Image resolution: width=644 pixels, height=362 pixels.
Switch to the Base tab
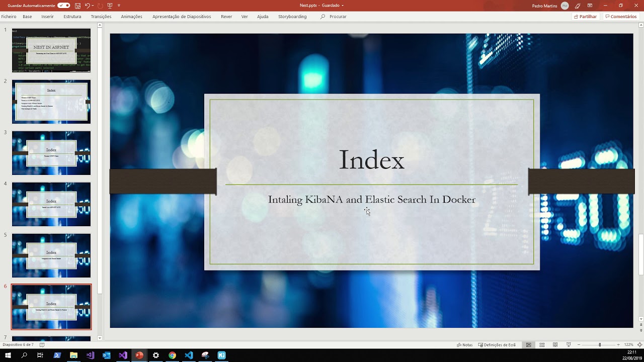point(27,17)
